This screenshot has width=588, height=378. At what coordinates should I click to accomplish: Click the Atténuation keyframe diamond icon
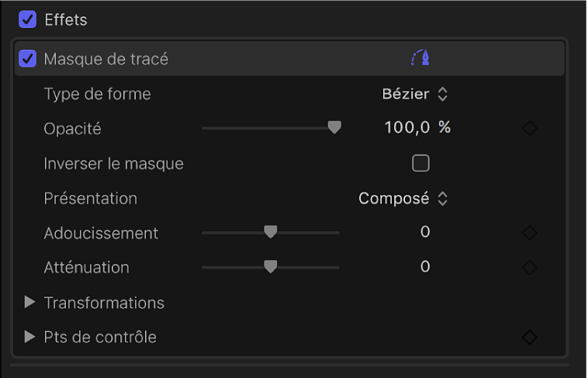(530, 267)
